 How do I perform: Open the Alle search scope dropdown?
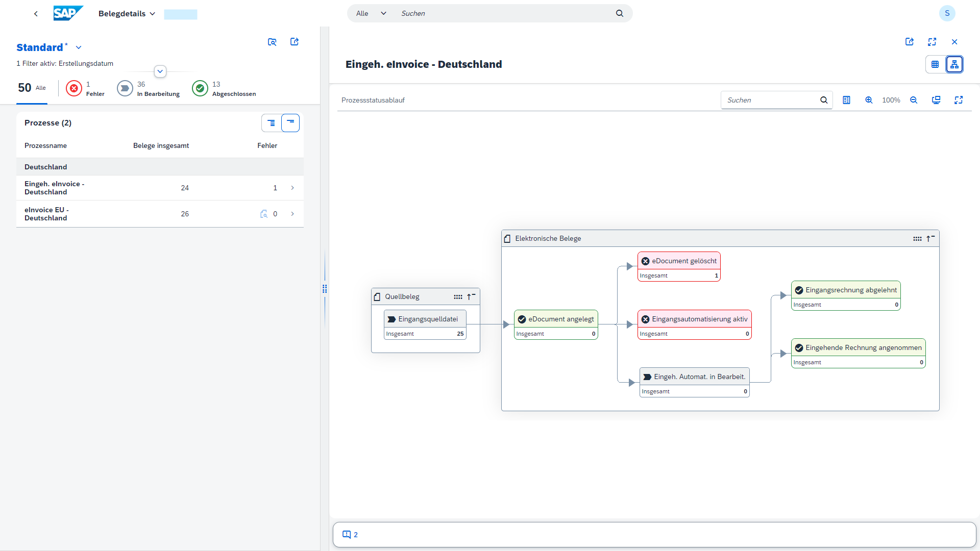click(371, 13)
